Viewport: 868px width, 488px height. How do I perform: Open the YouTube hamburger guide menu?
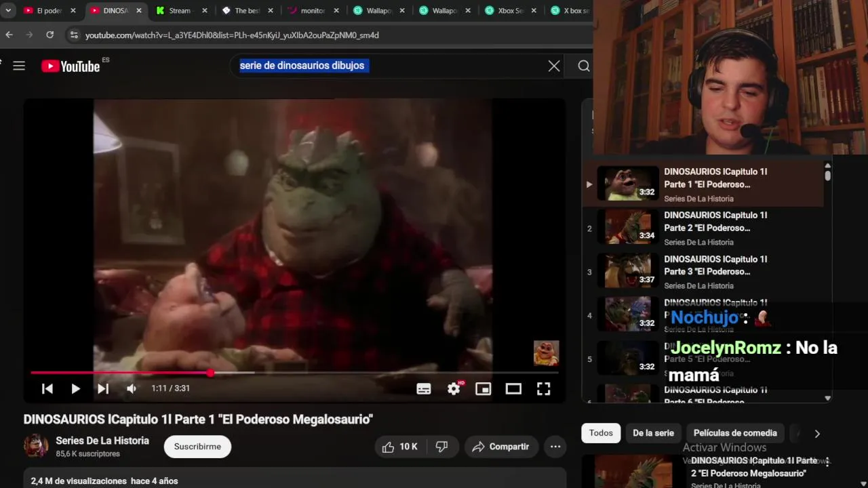(x=19, y=66)
